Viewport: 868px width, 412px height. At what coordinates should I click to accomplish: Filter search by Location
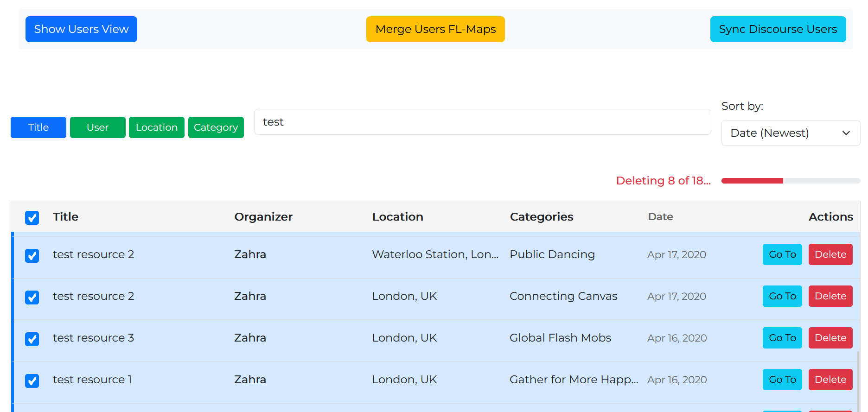157,127
